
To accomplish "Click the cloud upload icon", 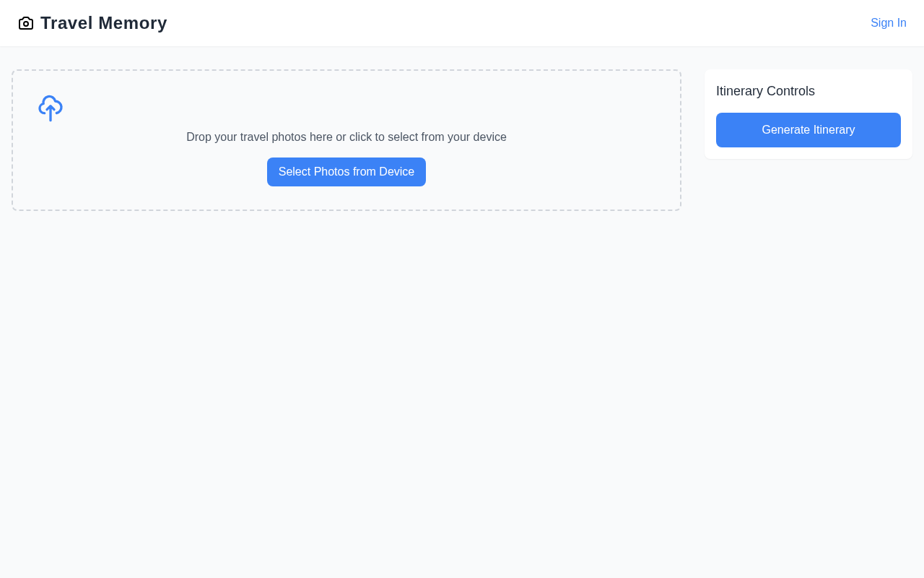I will click(51, 108).
